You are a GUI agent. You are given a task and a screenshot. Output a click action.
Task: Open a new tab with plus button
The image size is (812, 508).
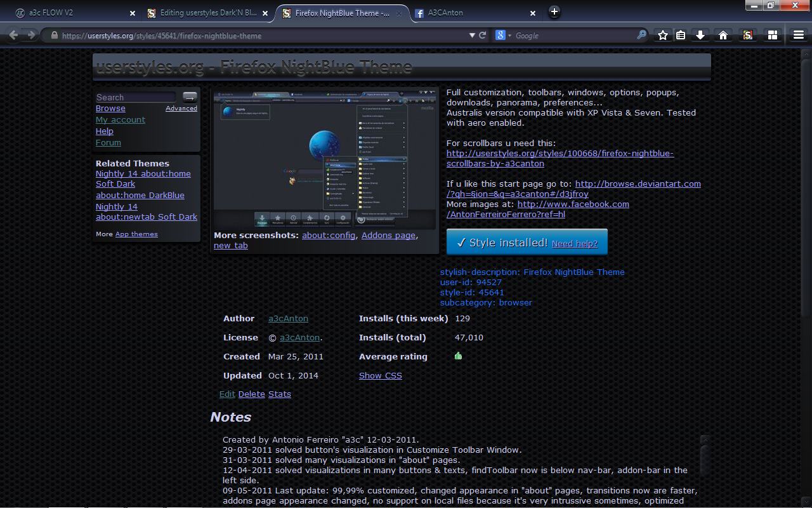[x=554, y=11]
